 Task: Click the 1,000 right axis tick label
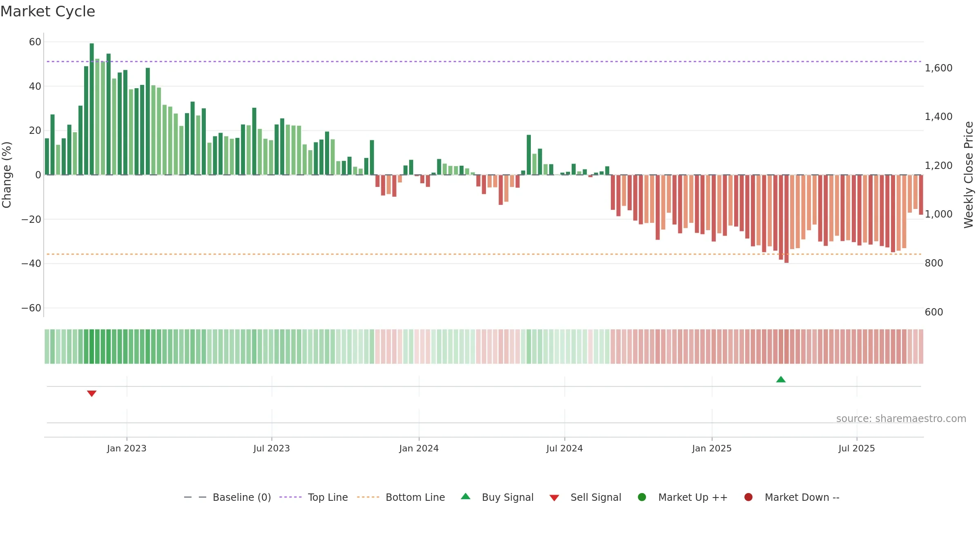(x=939, y=214)
